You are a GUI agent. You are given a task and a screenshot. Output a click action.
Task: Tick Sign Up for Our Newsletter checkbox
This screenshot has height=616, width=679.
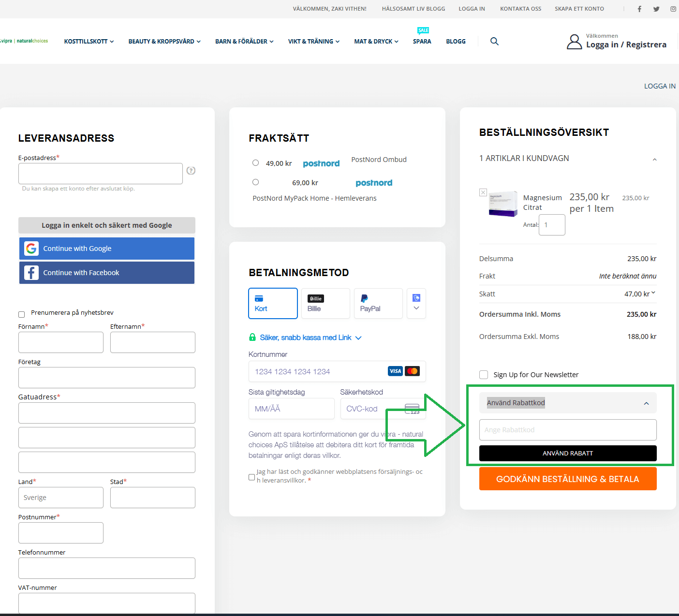pyautogui.click(x=484, y=375)
